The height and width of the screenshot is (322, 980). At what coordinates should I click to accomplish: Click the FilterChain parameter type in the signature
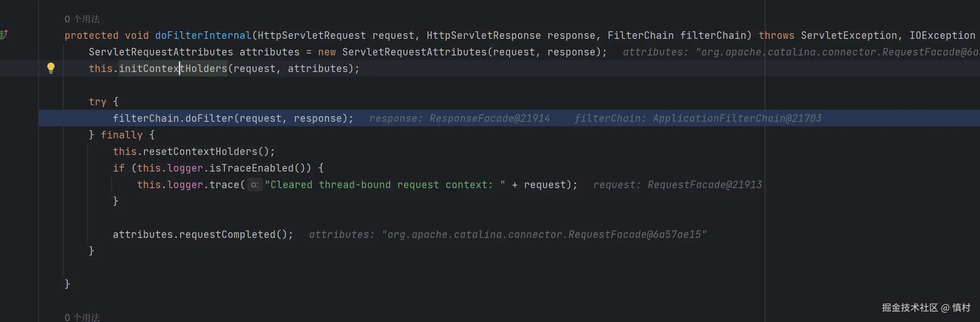(640, 36)
